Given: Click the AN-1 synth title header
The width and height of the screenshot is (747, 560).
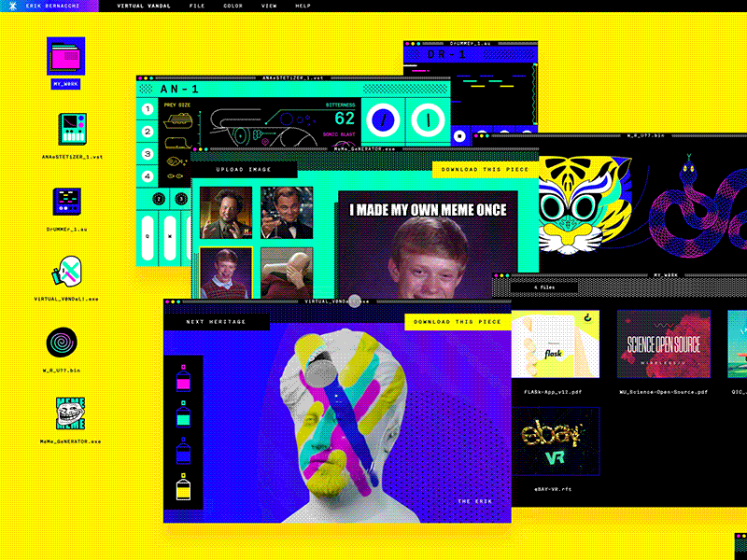Looking at the screenshot, I should coord(179,89).
